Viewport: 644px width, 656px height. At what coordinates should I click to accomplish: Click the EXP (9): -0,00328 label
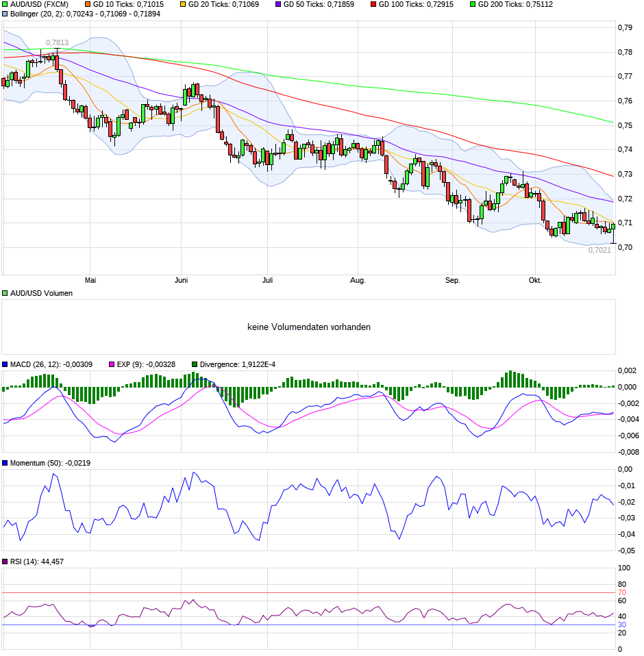click(146, 365)
